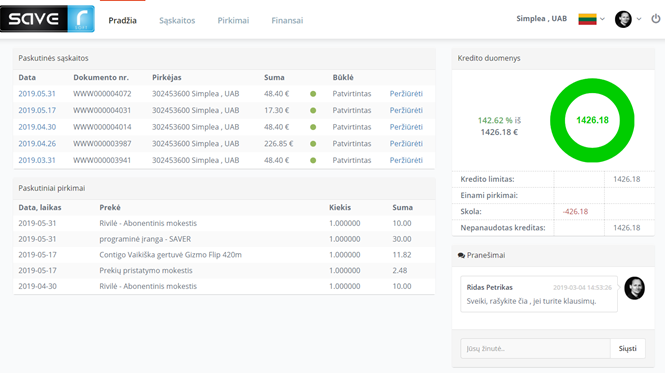This screenshot has height=373, width=665.
Task: Click the 17.30 € invoice sum
Action: 277,110
